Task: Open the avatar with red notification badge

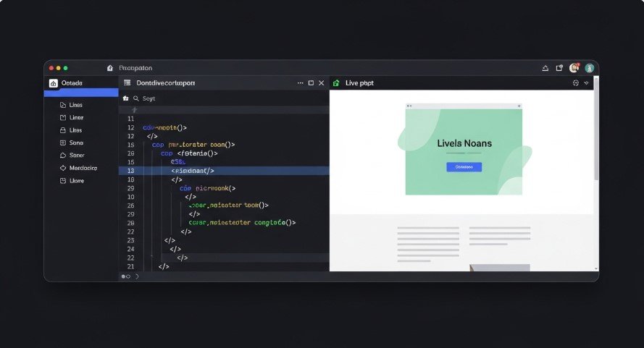Action: click(574, 68)
